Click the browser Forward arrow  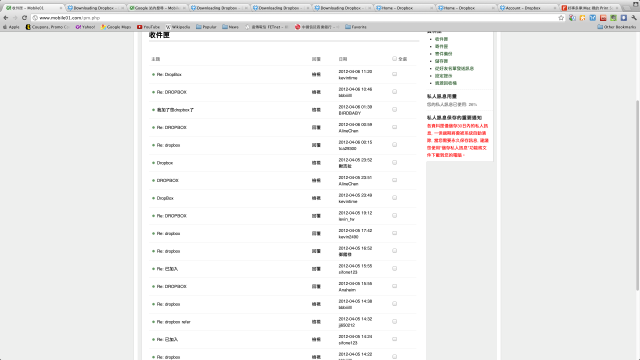[15, 18]
